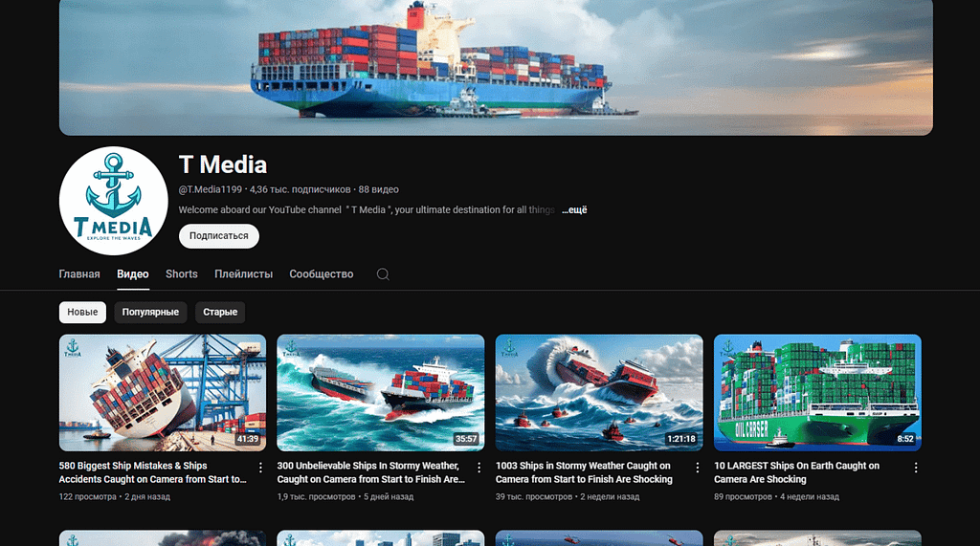Click '1,9 тыс. просмотров • 5 дней назад' text
Viewport: 980px width, 546px height.
[x=345, y=496]
